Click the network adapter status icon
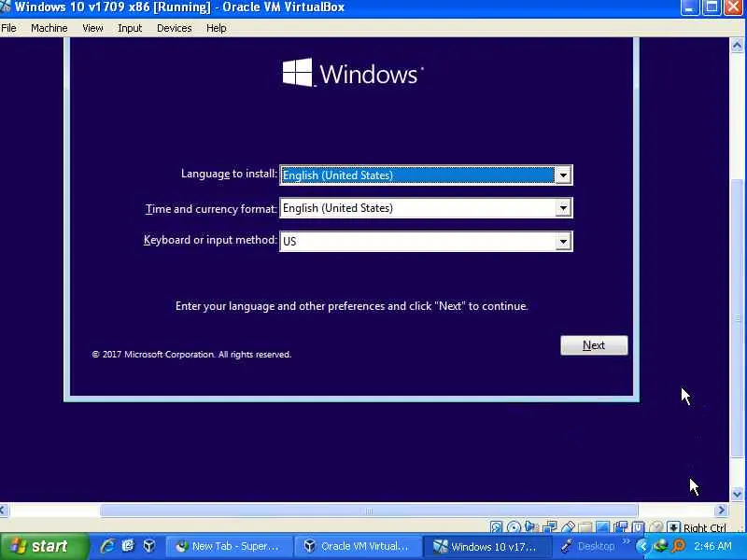The width and height of the screenshot is (747, 560). [550, 526]
